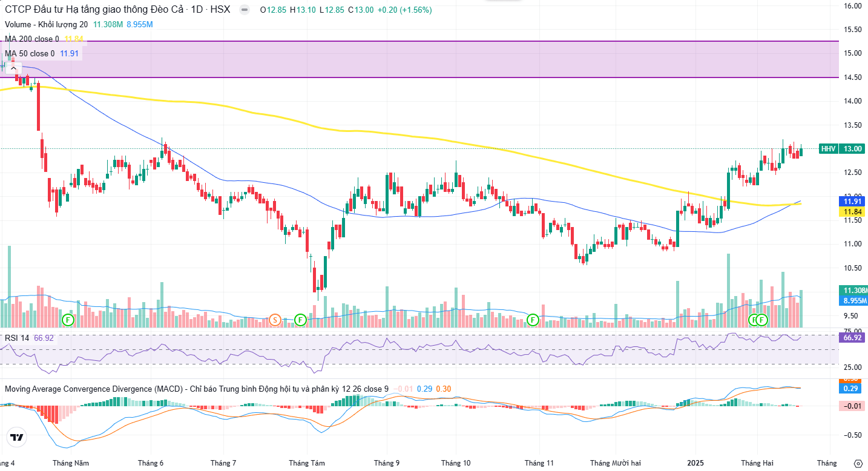
Task: Select the MA 50 close indicator legend
Action: [x=30, y=53]
